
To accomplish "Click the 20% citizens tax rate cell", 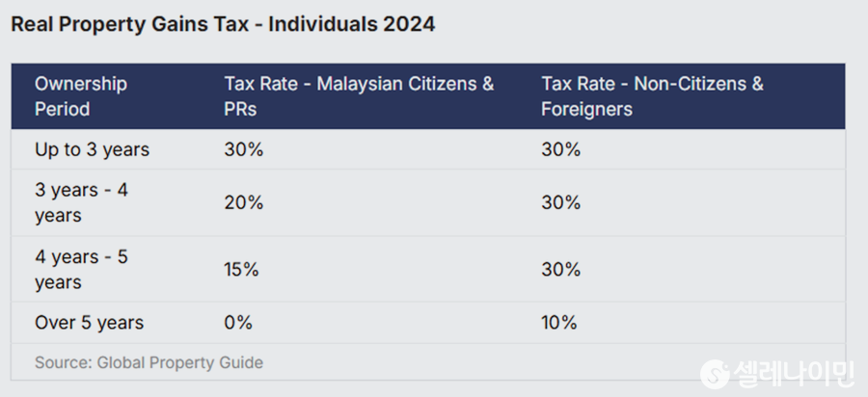I will point(244,203).
